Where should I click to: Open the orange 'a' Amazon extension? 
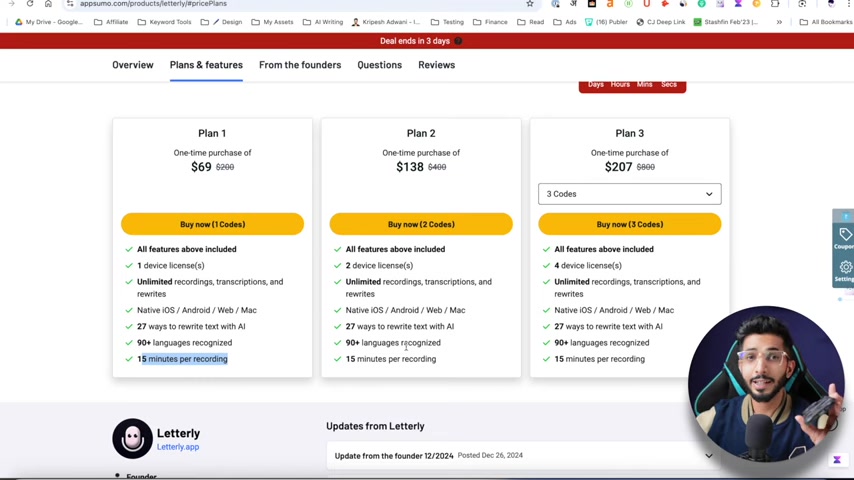[609, 4]
